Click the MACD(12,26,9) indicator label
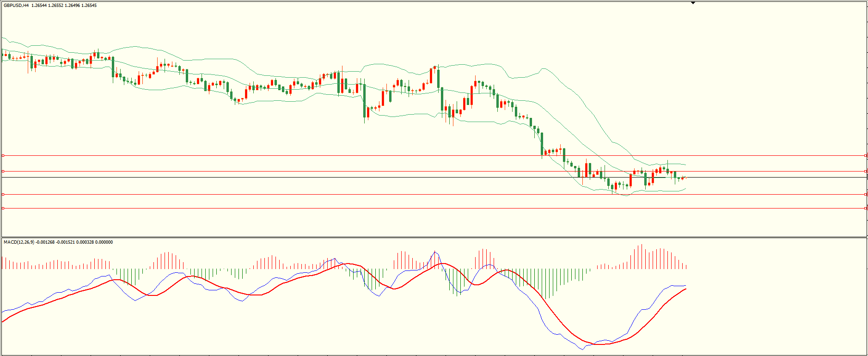 (x=19, y=242)
